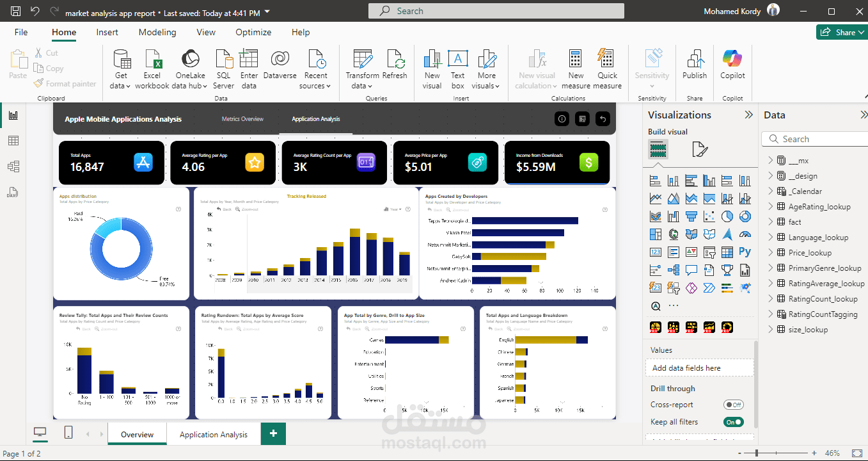This screenshot has height=461, width=868.
Task: Click Metrics Overview in report header
Action: pyautogui.click(x=242, y=119)
